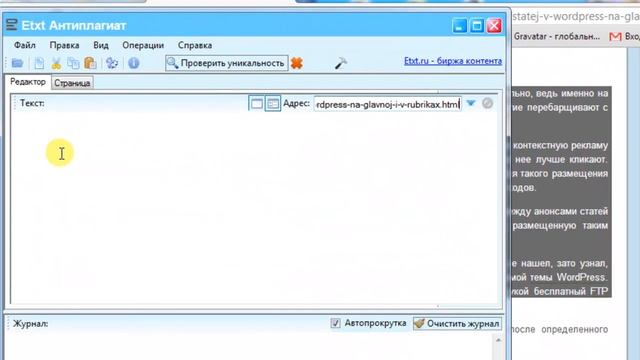
Task: Create new document via toolbar icon
Action: click(39, 63)
